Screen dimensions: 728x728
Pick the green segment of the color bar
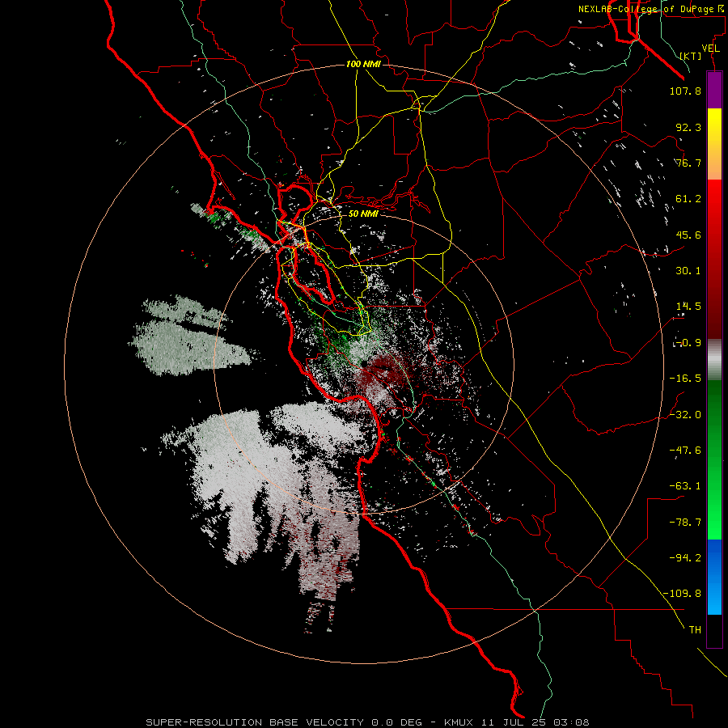(714, 459)
